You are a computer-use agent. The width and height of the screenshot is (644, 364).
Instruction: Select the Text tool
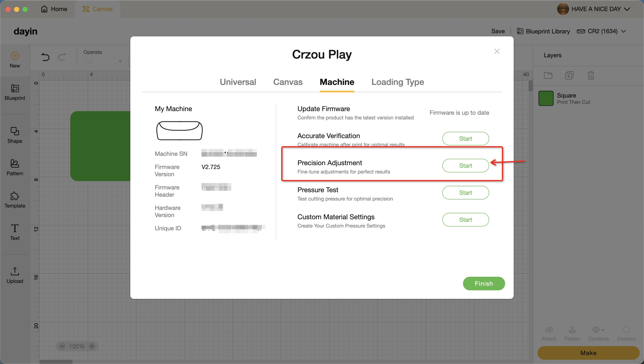coord(15,232)
